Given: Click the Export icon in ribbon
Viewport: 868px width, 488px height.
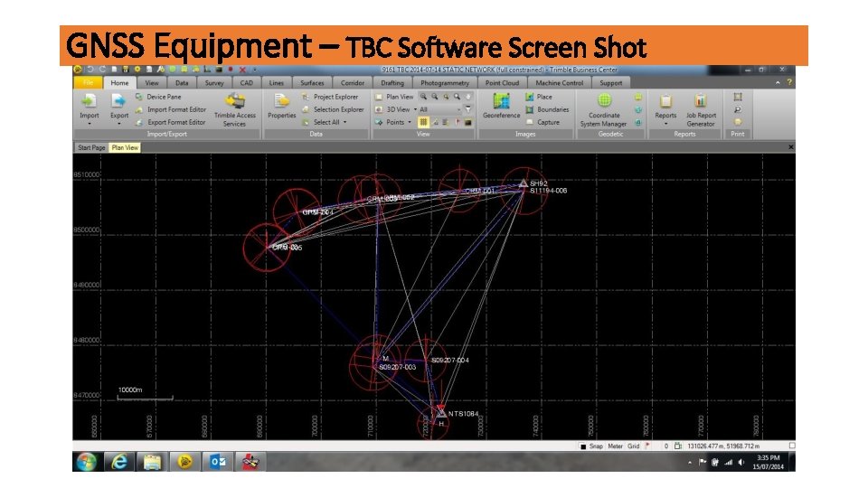Looking at the screenshot, I should click(x=118, y=101).
